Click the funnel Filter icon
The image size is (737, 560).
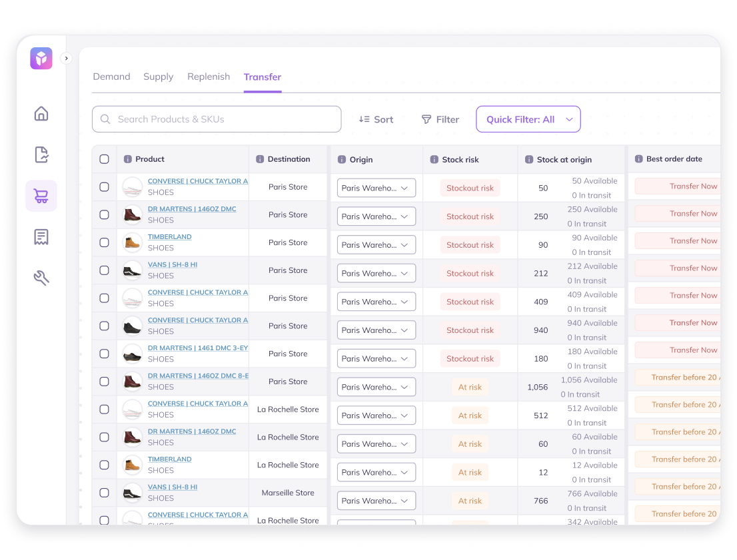(426, 119)
